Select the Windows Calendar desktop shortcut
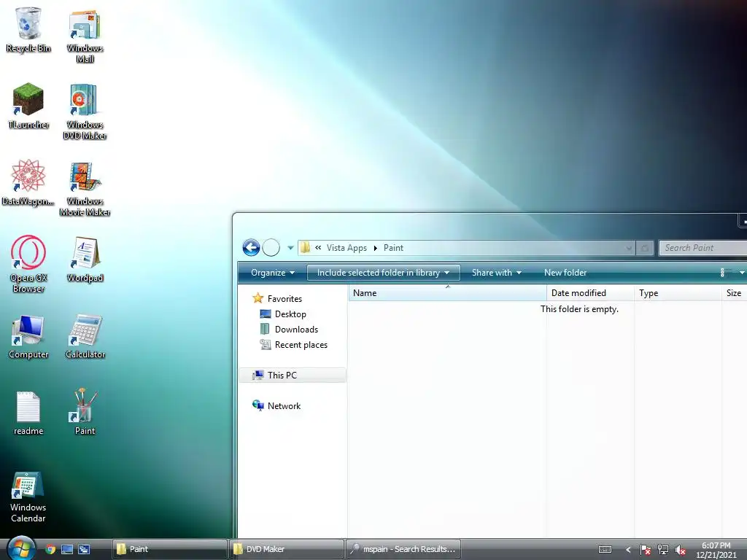Viewport: 747px width, 560px height. tap(28, 497)
